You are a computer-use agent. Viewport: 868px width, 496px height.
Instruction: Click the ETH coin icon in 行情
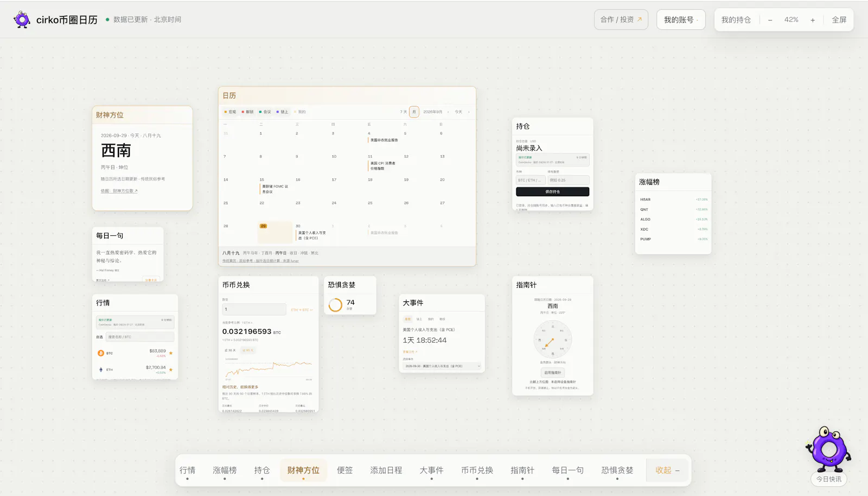(100, 370)
